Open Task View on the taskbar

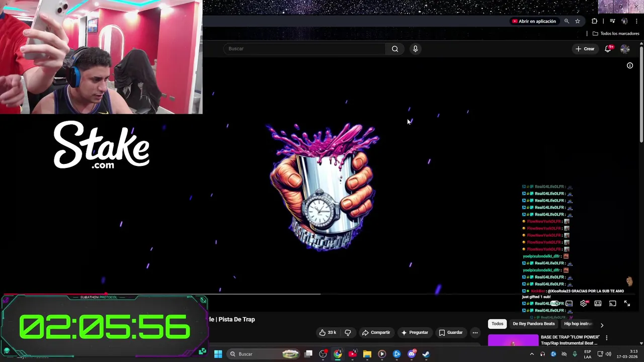point(308,354)
